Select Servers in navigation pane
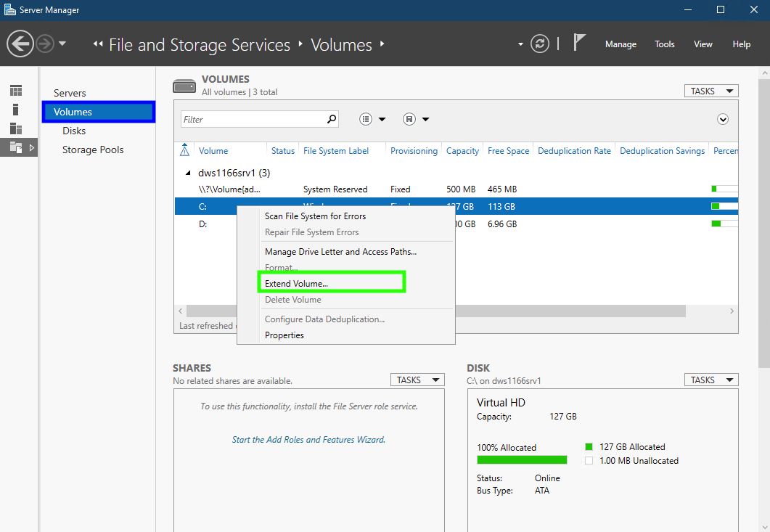 pyautogui.click(x=70, y=93)
